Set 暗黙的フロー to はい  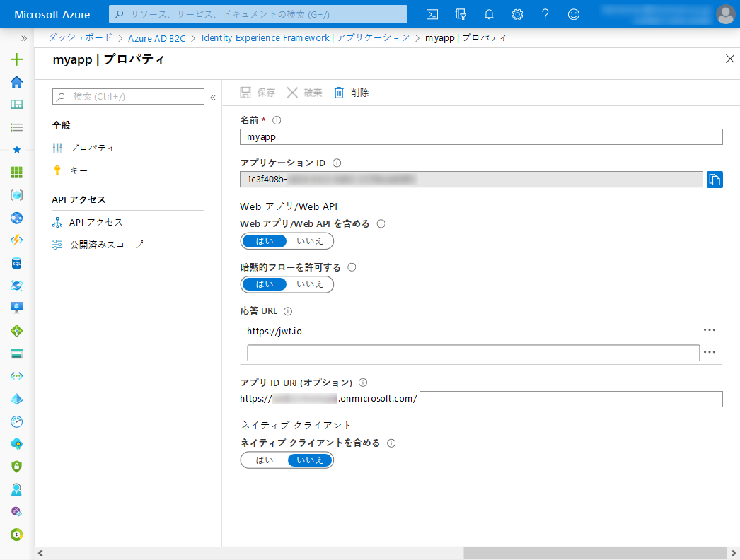pos(265,284)
